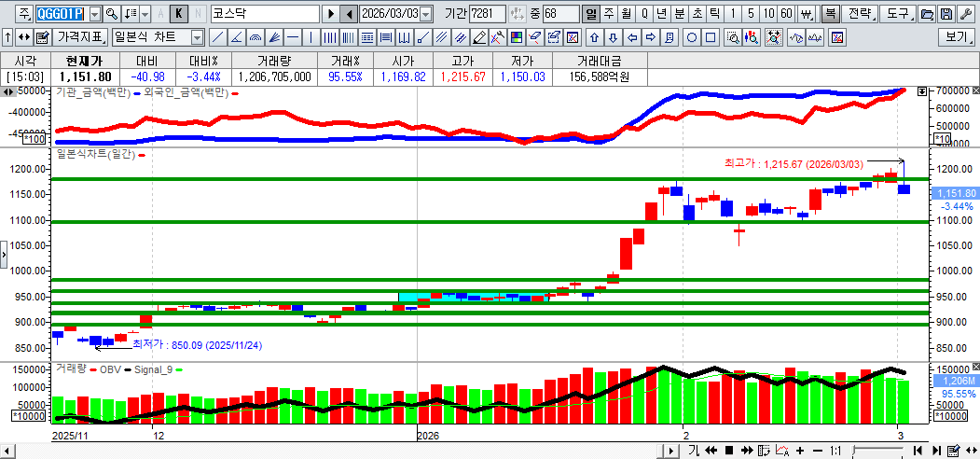Save the chart with the floppy disk icon
Screen dimensions: 980x459
[945, 14]
